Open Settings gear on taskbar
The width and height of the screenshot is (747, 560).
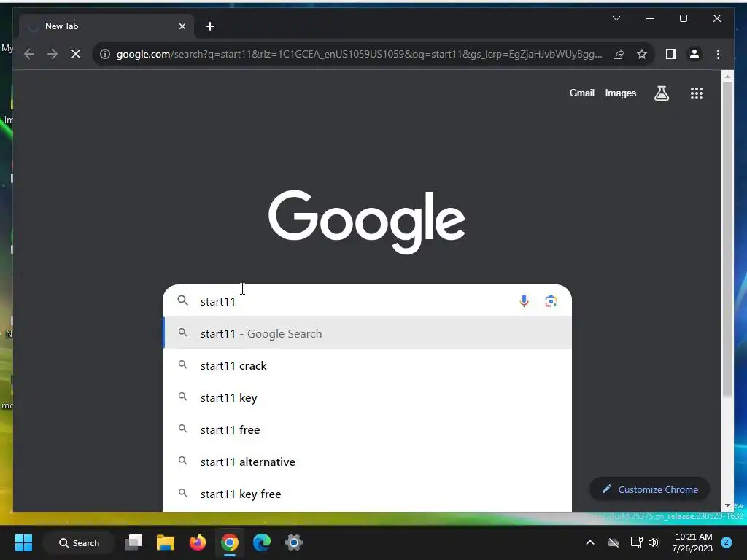[x=293, y=542]
